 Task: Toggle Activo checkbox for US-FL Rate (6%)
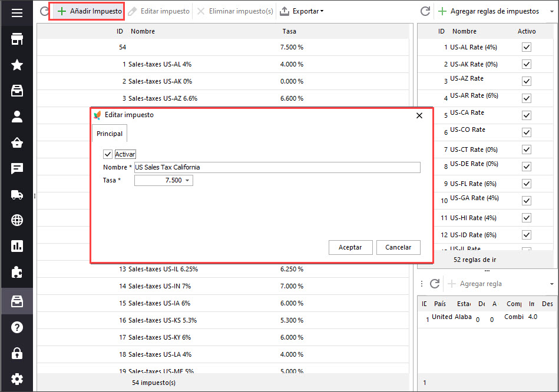click(x=527, y=184)
